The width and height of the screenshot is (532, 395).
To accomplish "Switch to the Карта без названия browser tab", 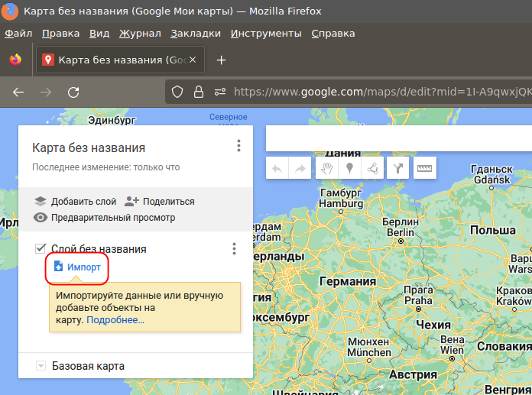I will [121, 60].
